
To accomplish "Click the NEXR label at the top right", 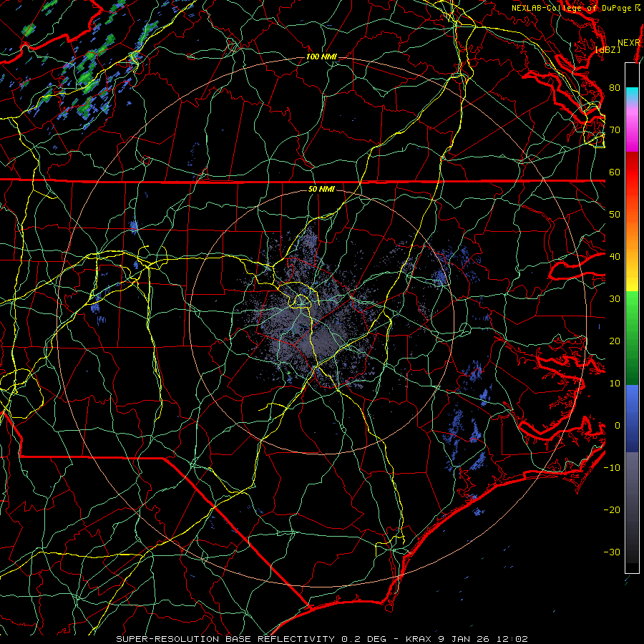I will (x=629, y=43).
